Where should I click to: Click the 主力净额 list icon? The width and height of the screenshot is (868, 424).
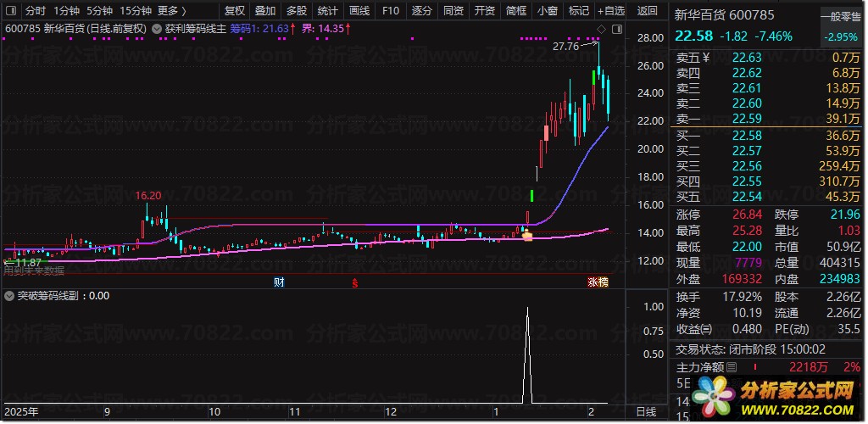[x=732, y=367]
